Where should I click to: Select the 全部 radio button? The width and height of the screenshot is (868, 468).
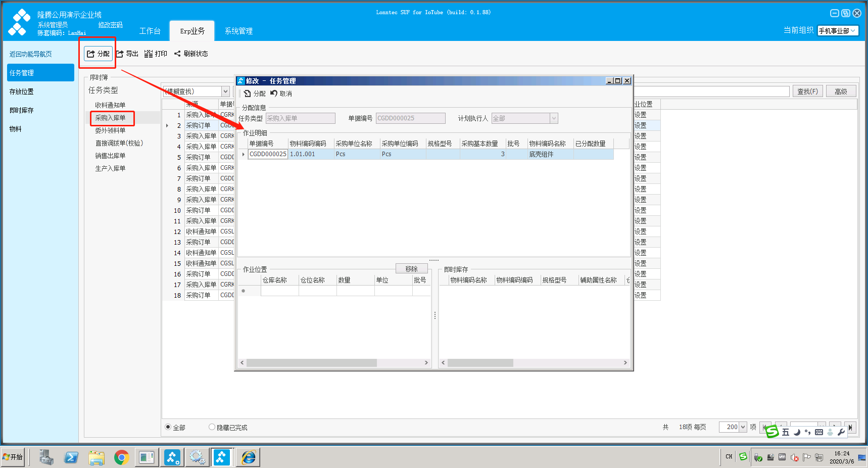(168, 427)
